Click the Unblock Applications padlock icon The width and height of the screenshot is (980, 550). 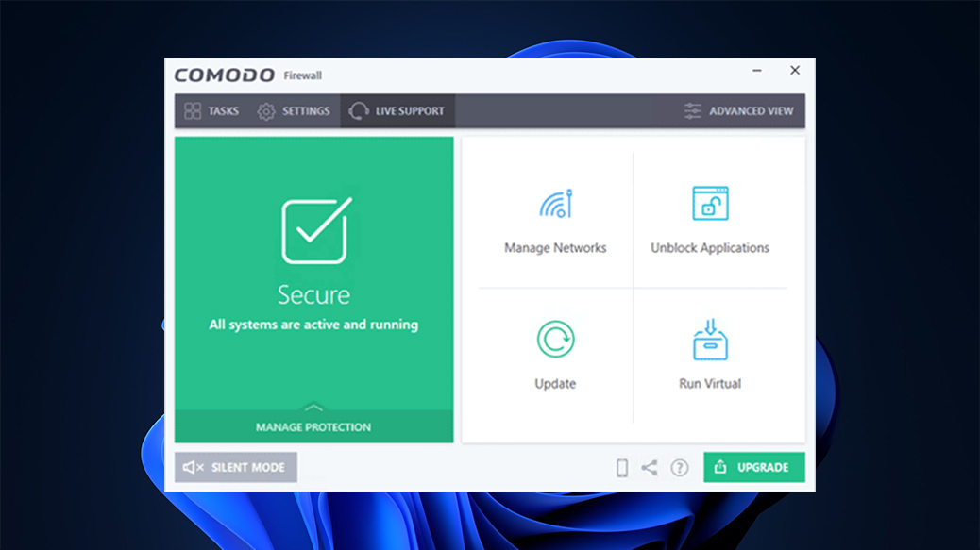click(710, 203)
